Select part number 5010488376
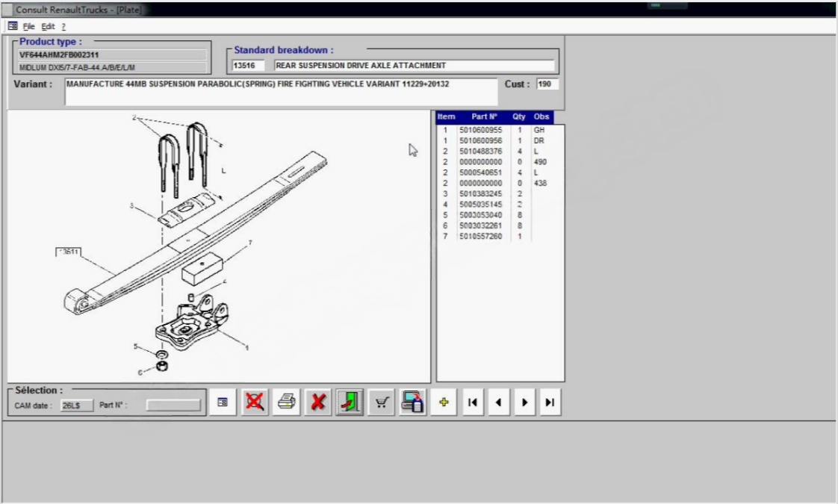Screen dimensions: 838x504 pos(480,152)
